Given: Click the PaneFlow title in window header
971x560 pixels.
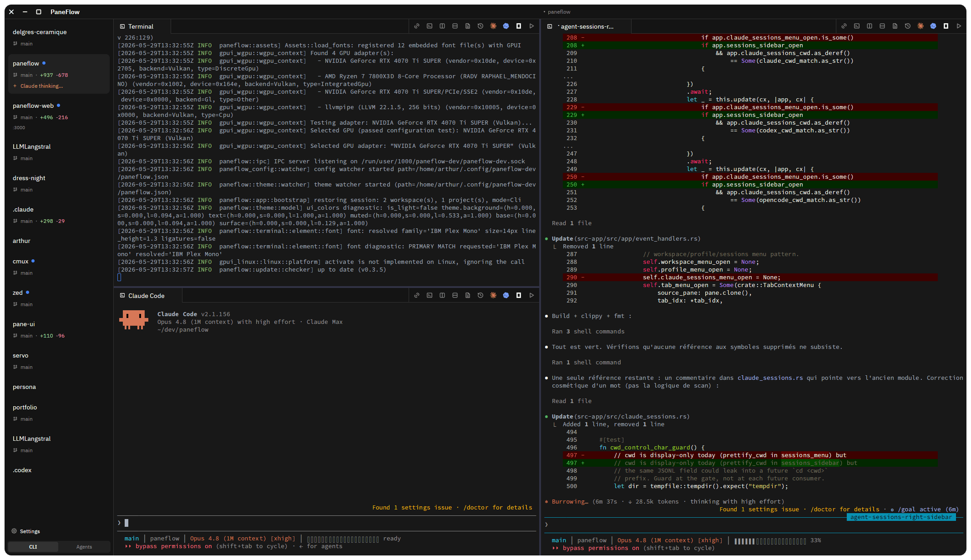Looking at the screenshot, I should [65, 12].
